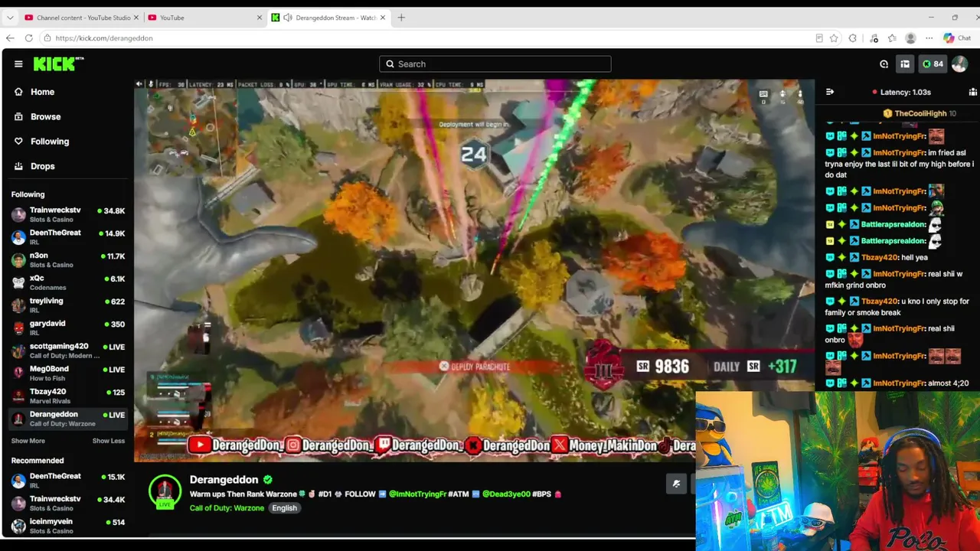This screenshot has width=980, height=551.
Task: Select Tbzay420 in the Following list
Action: 68,396
